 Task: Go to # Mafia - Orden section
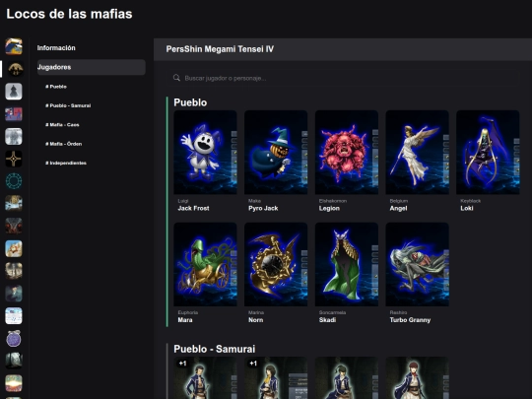[63, 144]
